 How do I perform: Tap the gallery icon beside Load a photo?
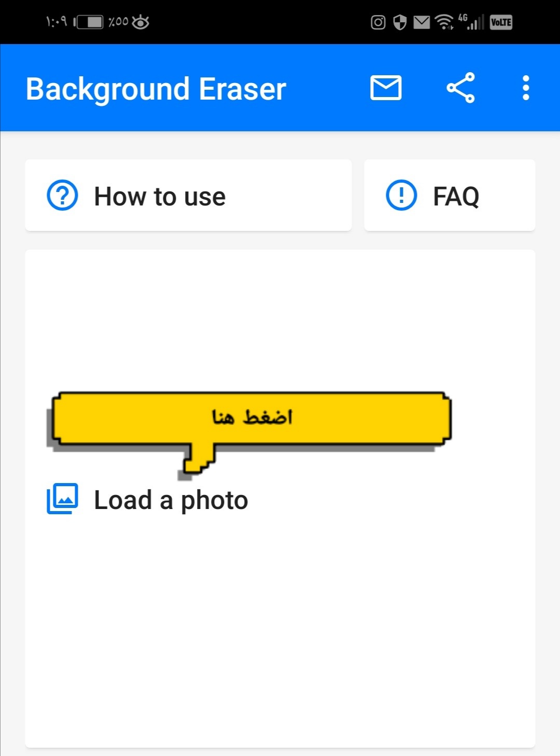(x=62, y=499)
